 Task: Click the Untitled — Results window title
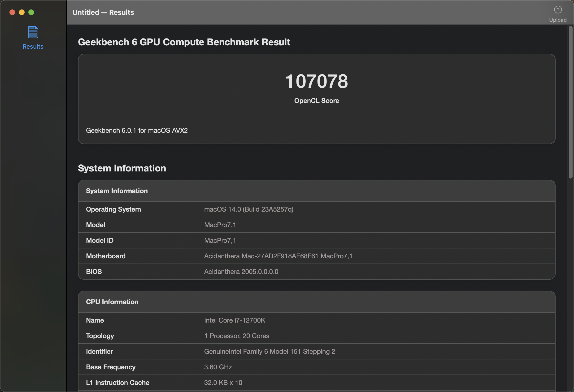[103, 12]
